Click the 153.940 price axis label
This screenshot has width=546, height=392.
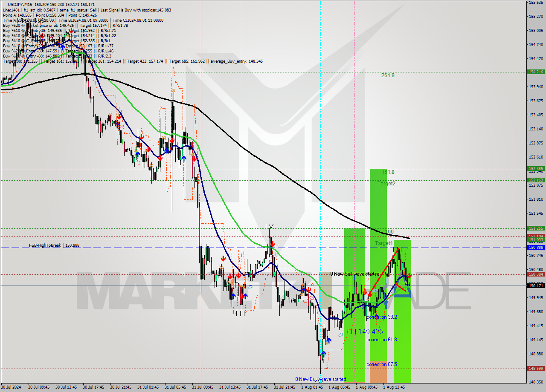[x=536, y=87]
